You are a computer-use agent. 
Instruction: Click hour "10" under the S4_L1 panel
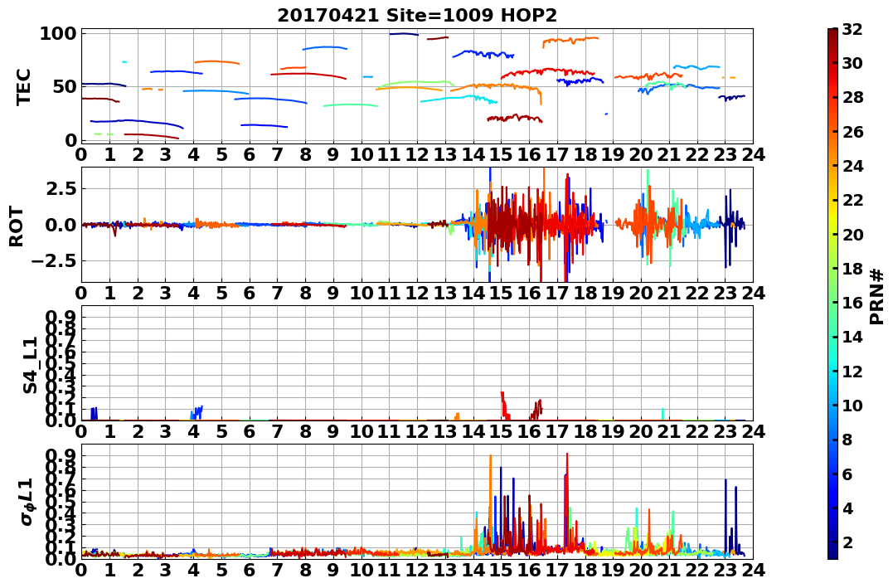pyautogui.click(x=361, y=432)
